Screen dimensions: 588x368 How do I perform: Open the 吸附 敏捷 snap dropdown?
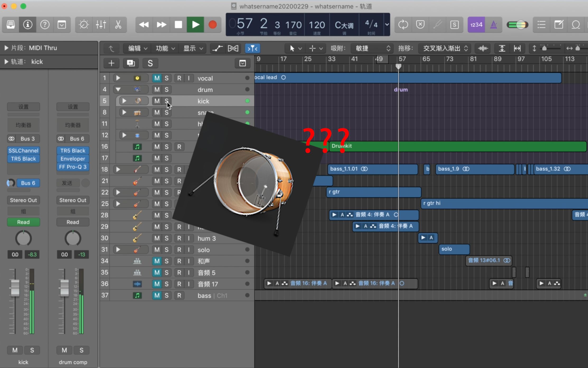click(372, 48)
